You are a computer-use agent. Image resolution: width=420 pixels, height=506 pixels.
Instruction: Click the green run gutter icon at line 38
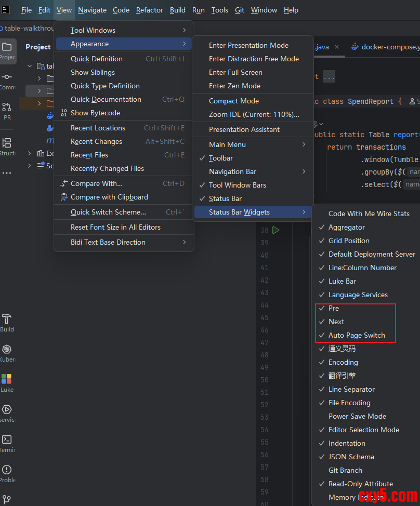click(276, 230)
